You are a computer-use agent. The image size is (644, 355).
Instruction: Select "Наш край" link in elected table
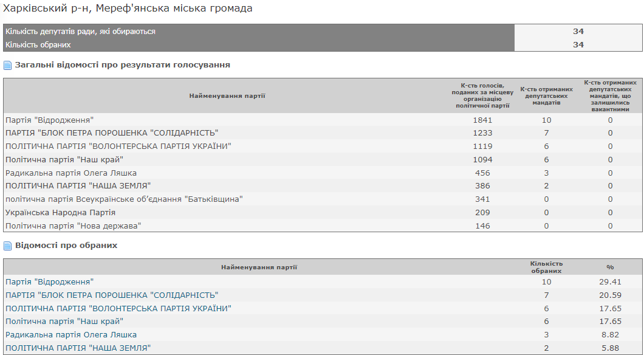(x=64, y=322)
